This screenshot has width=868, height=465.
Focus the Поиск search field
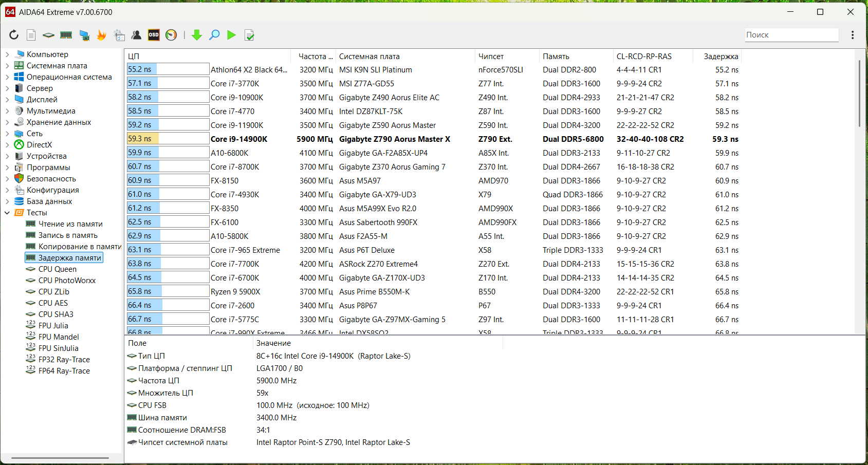(x=791, y=35)
